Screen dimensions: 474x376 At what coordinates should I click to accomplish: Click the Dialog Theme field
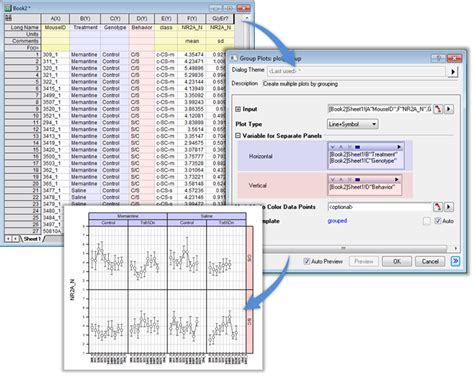(x=356, y=71)
